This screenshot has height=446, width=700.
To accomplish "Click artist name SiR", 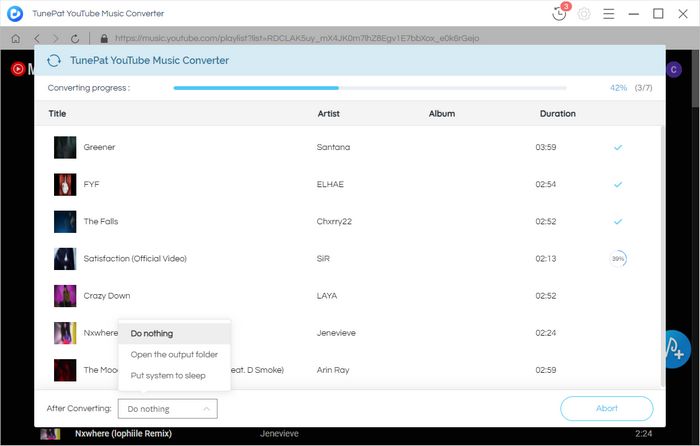I will click(x=323, y=258).
